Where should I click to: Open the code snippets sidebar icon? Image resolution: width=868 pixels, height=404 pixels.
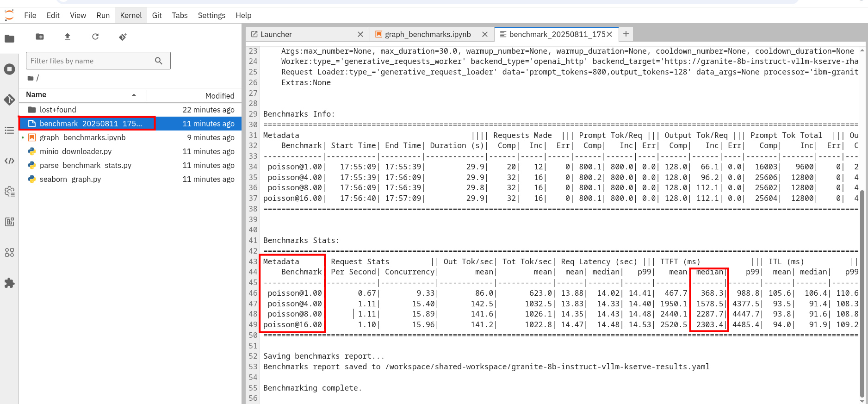click(9, 161)
